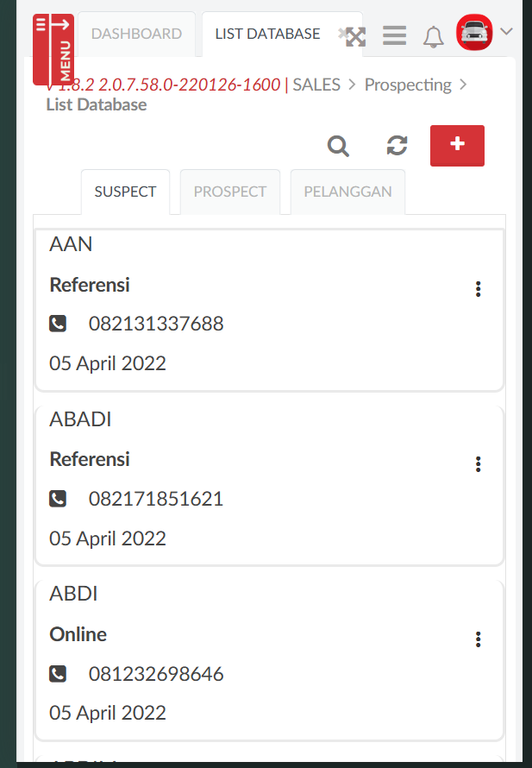Switch to the PELANGGAN tab
This screenshot has height=768, width=532.
347,192
